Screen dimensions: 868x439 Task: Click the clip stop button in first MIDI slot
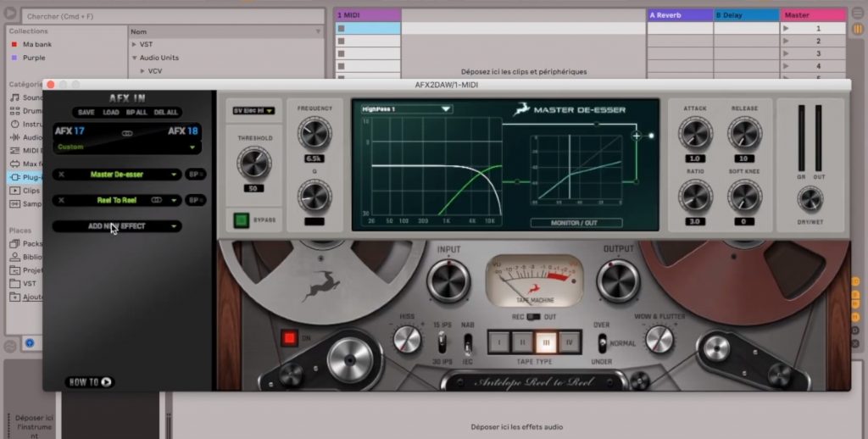coord(341,28)
